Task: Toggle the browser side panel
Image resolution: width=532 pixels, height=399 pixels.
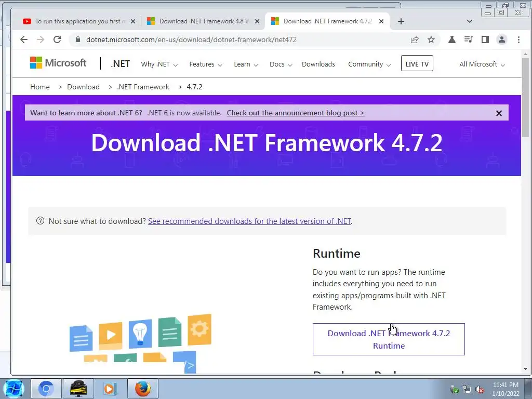Action: point(485,39)
